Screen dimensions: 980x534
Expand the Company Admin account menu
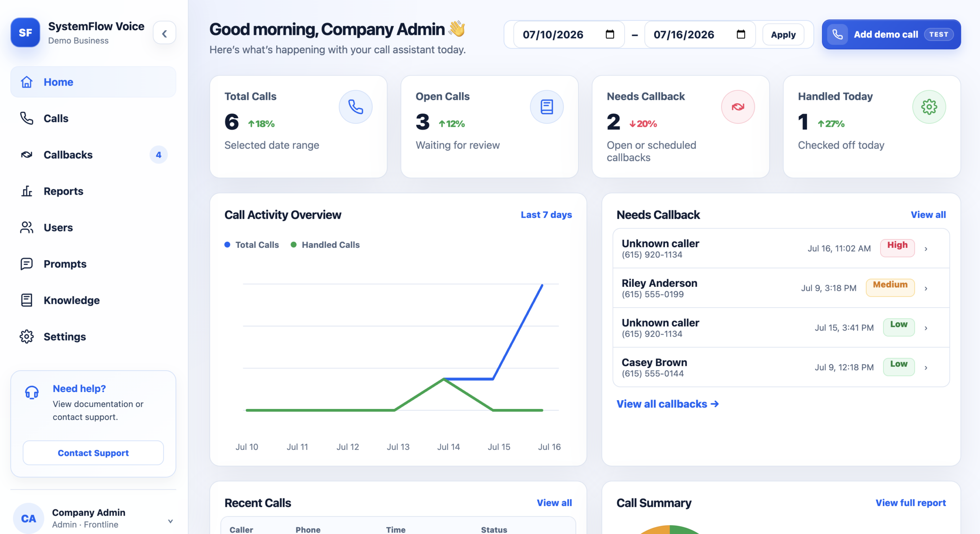tap(170, 521)
